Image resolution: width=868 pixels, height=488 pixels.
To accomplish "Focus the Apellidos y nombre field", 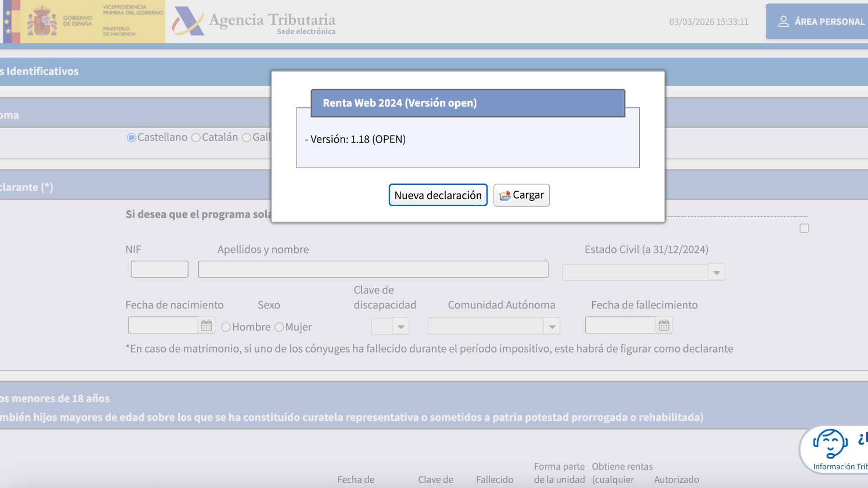I will (373, 269).
